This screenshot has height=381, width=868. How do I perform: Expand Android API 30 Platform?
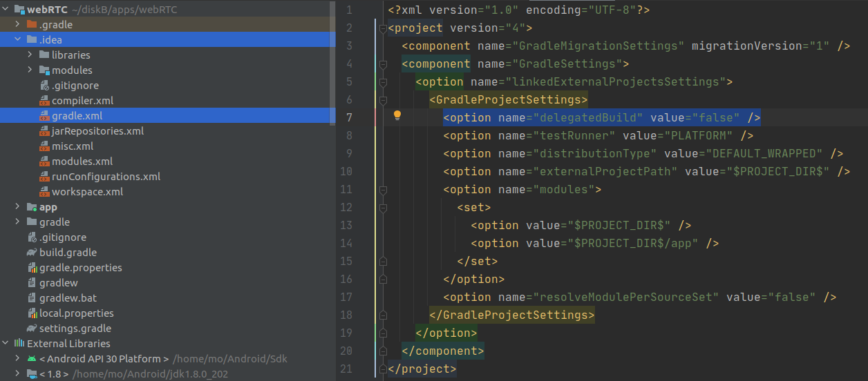[x=18, y=359]
